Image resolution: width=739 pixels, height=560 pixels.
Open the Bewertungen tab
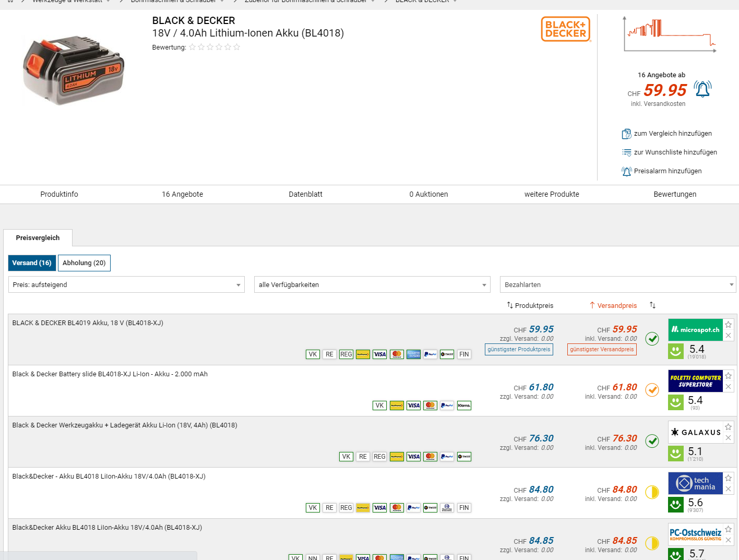click(675, 194)
